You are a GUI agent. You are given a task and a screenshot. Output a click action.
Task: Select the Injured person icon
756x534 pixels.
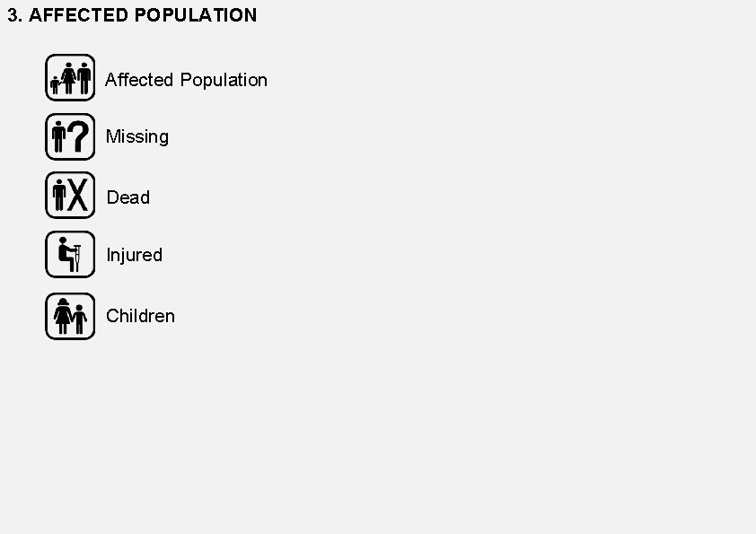tap(70, 255)
